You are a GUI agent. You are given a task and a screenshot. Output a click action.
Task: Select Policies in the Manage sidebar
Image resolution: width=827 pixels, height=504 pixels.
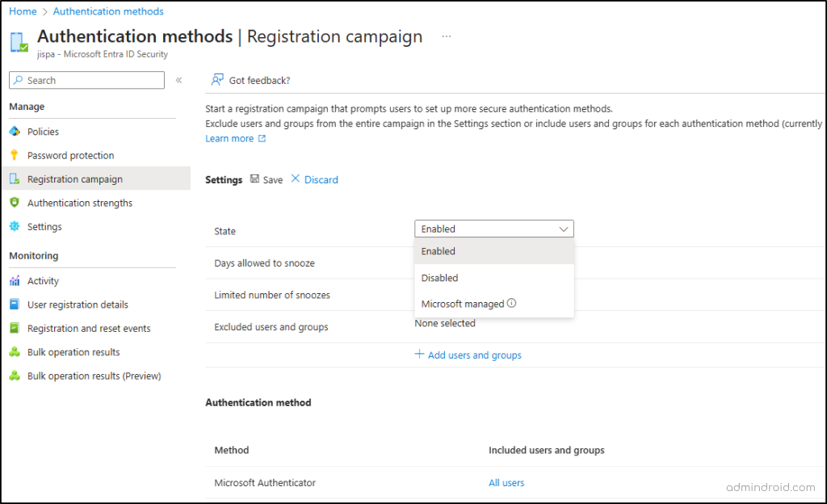coord(44,131)
